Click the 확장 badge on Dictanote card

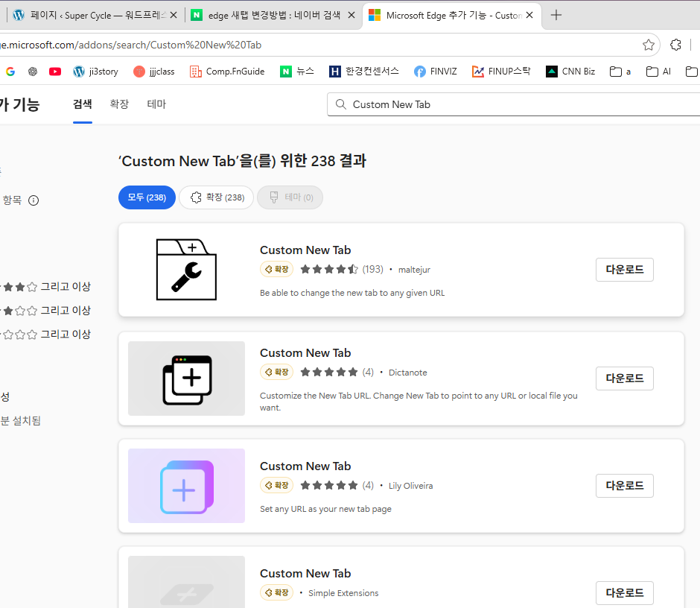click(x=276, y=372)
